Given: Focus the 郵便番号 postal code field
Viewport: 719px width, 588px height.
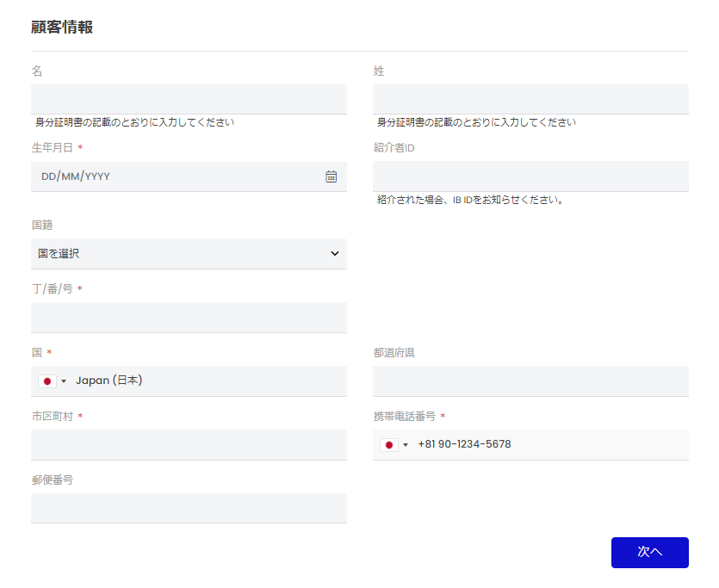Looking at the screenshot, I should tap(189, 508).
